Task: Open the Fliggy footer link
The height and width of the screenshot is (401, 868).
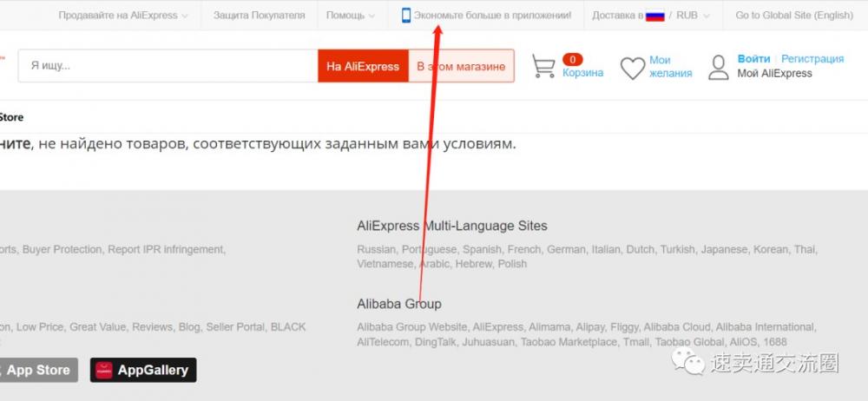Action: click(x=626, y=327)
